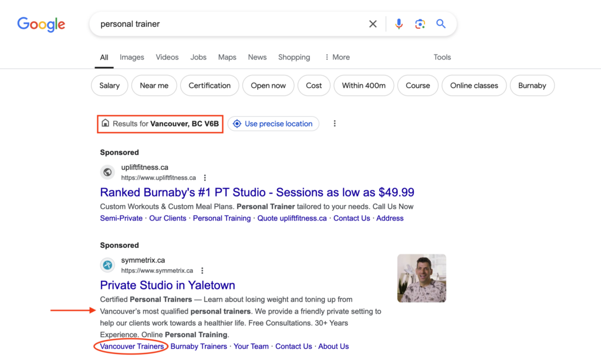Screen dimensions: 601x364
Task: Click the https://www.symmetrix.ca URL
Action: click(x=157, y=271)
